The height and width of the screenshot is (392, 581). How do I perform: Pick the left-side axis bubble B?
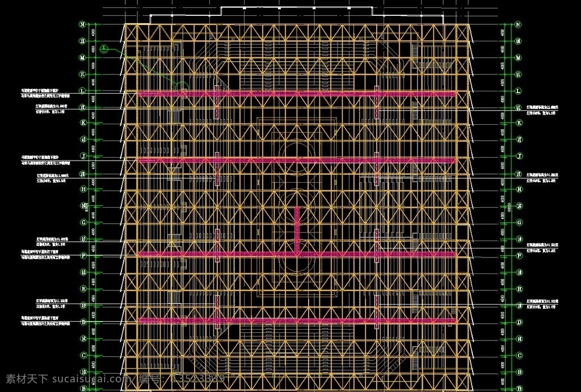point(84,388)
